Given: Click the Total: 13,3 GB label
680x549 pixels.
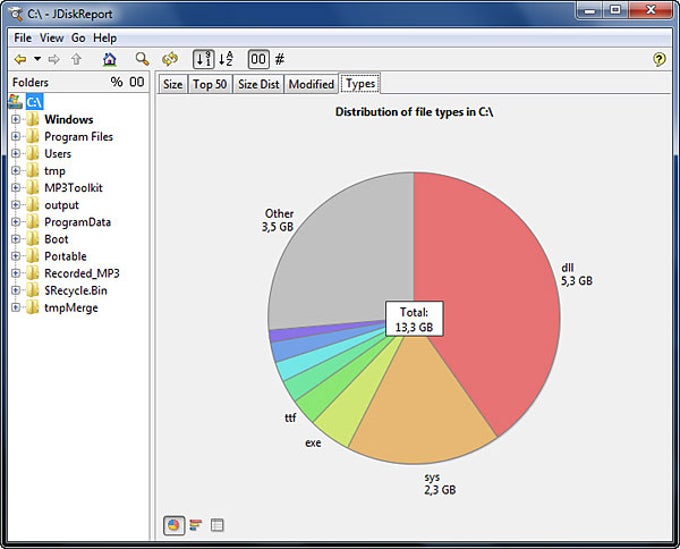Looking at the screenshot, I should tap(414, 319).
